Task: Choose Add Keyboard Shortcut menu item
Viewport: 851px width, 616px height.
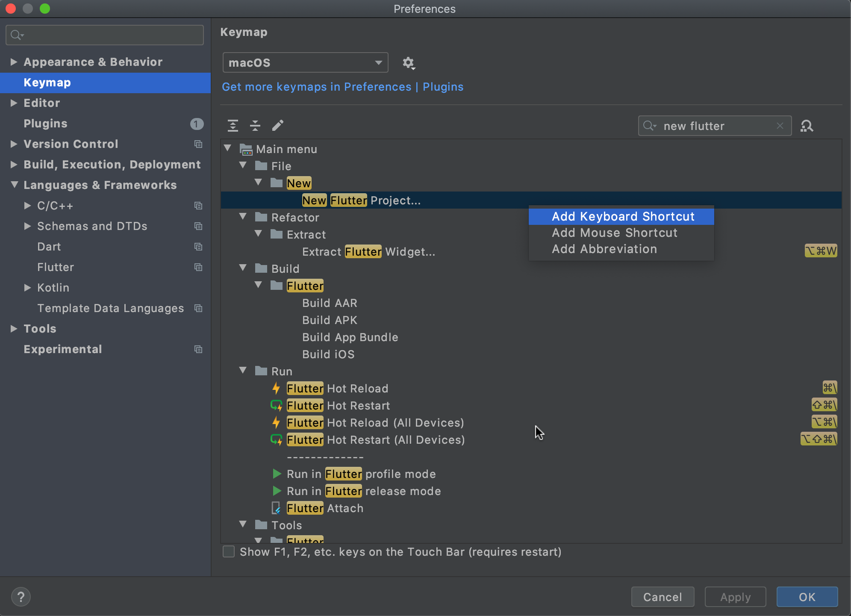Action: [622, 216]
